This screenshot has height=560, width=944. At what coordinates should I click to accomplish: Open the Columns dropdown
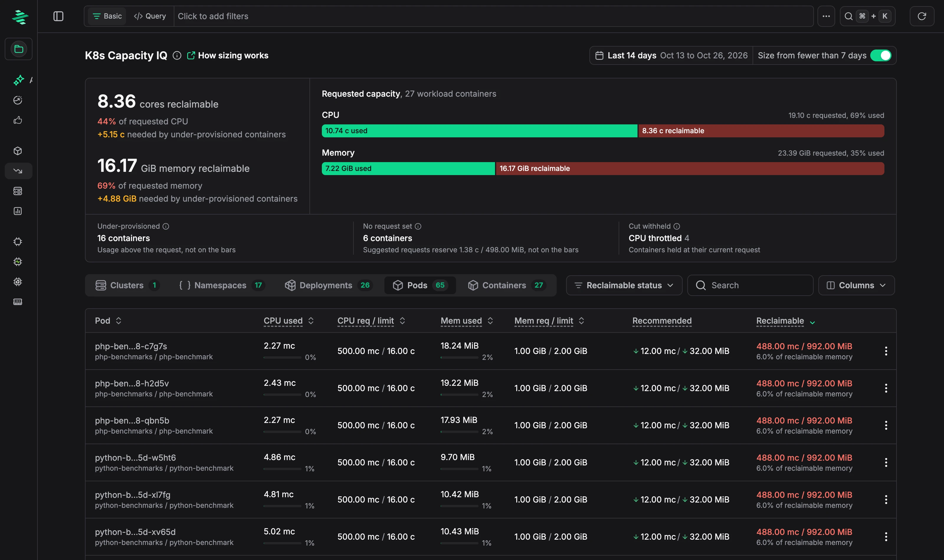[856, 285]
